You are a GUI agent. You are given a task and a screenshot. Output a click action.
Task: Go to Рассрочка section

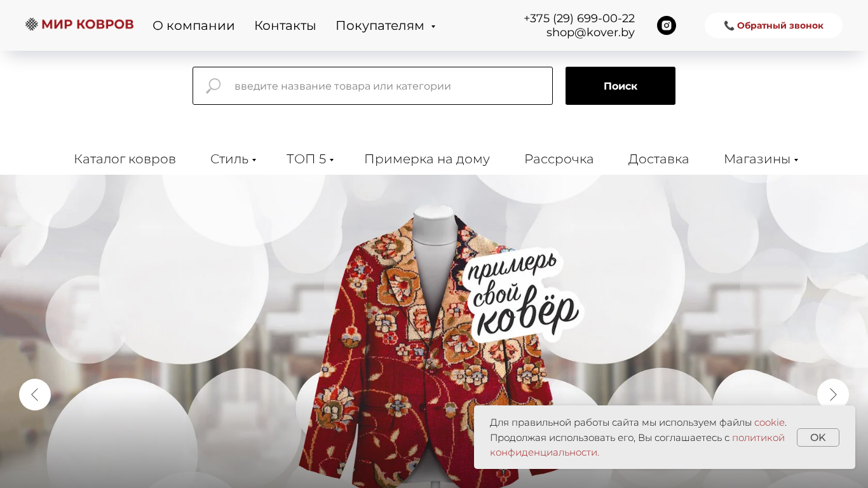[x=559, y=159]
